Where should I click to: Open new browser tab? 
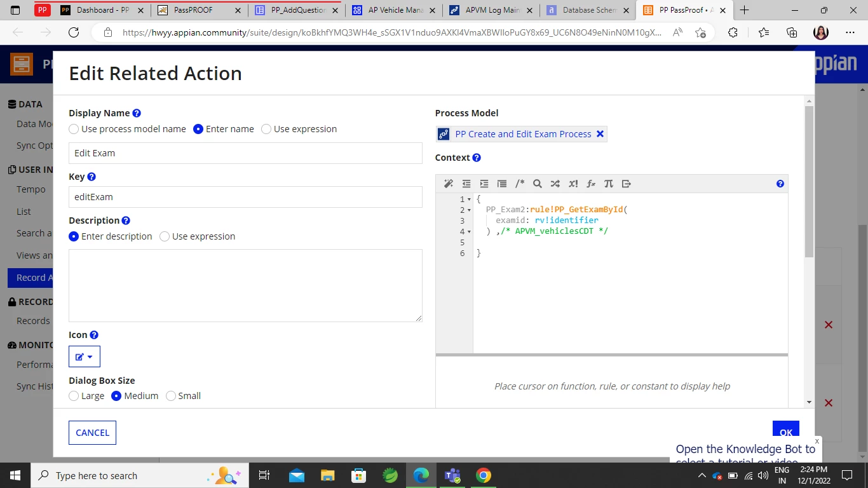(744, 10)
